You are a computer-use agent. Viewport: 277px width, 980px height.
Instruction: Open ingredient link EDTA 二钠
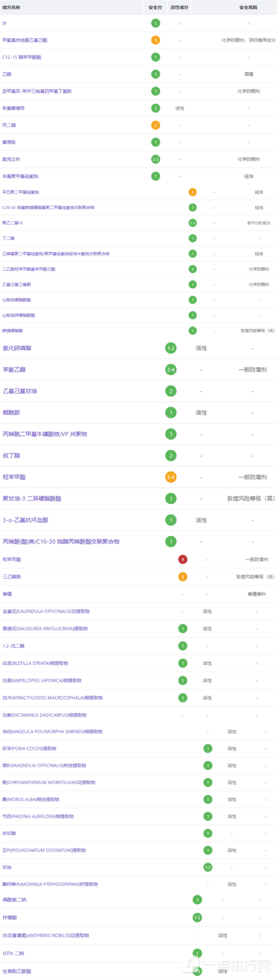tap(13, 953)
